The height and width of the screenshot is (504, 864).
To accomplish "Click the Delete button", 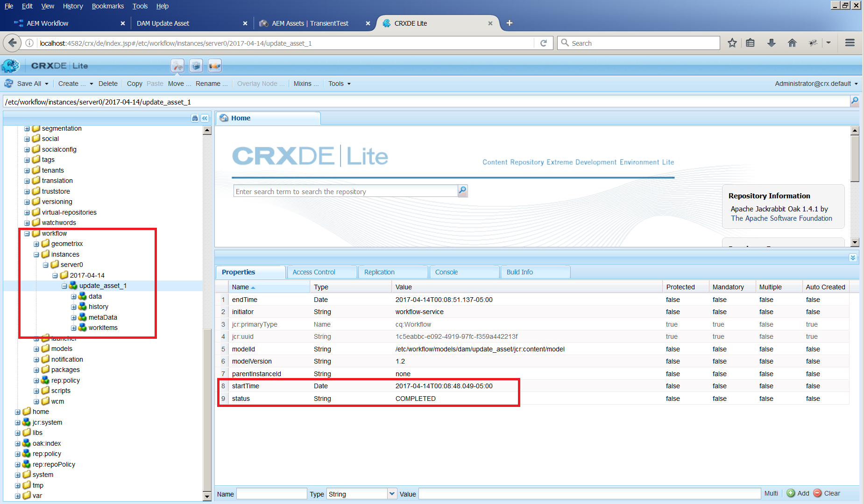I will coord(108,84).
